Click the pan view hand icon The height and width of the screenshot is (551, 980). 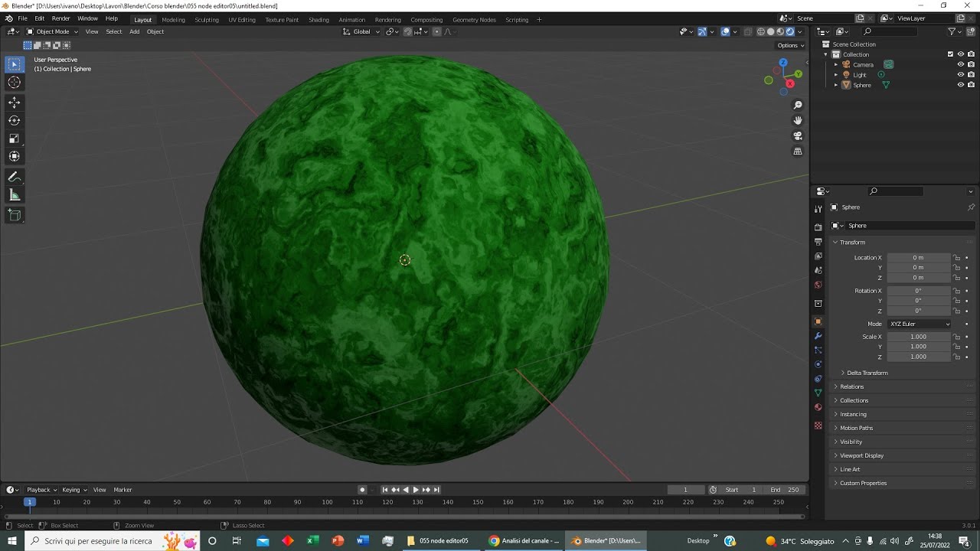pos(798,120)
